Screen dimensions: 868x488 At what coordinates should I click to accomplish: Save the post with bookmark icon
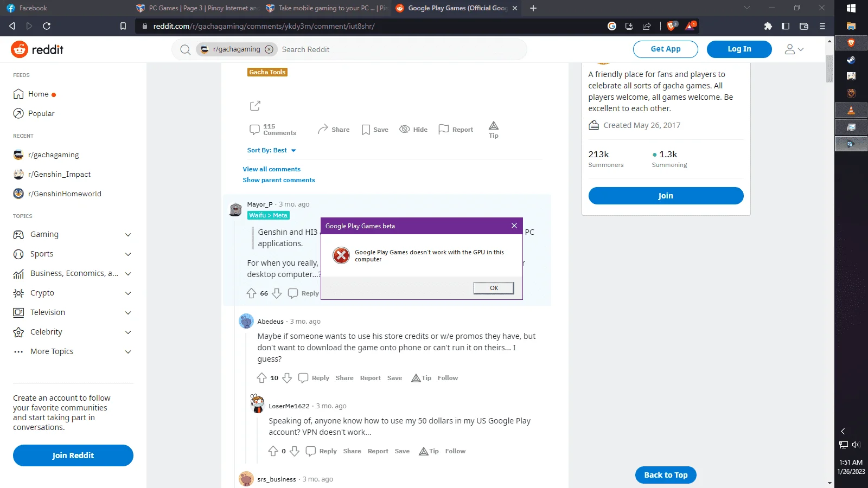(375, 130)
